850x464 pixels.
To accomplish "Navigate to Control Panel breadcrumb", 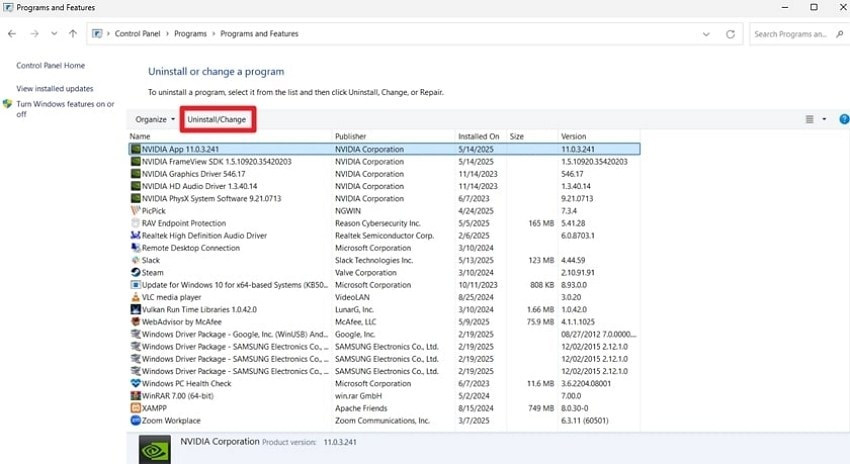I will pyautogui.click(x=138, y=34).
